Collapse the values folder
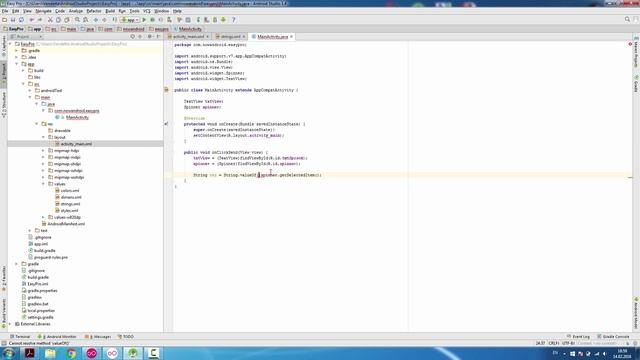 tap(43, 184)
